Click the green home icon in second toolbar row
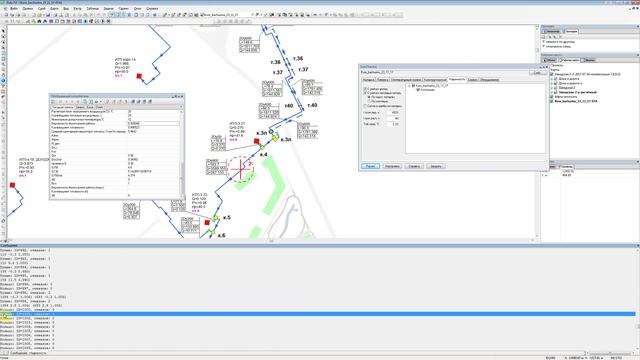 (x=39, y=21)
